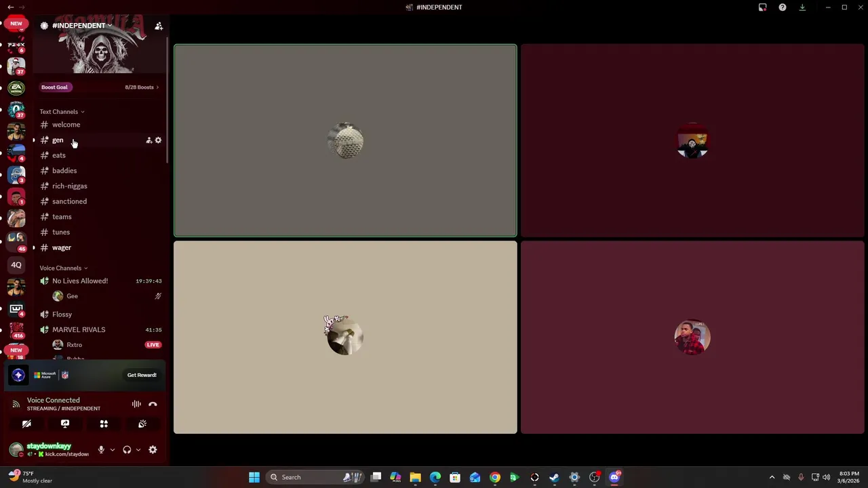The height and width of the screenshot is (488, 868).
Task: Select the beige video tile participant
Action: pos(345,338)
